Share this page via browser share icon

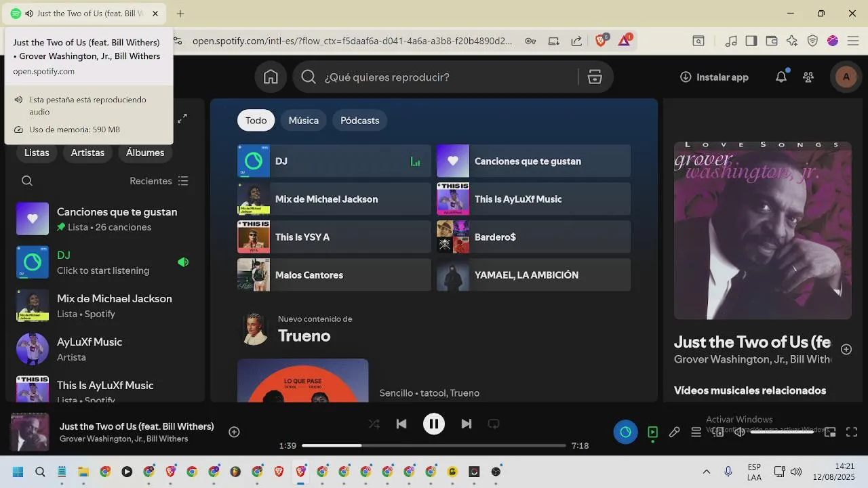tap(576, 41)
